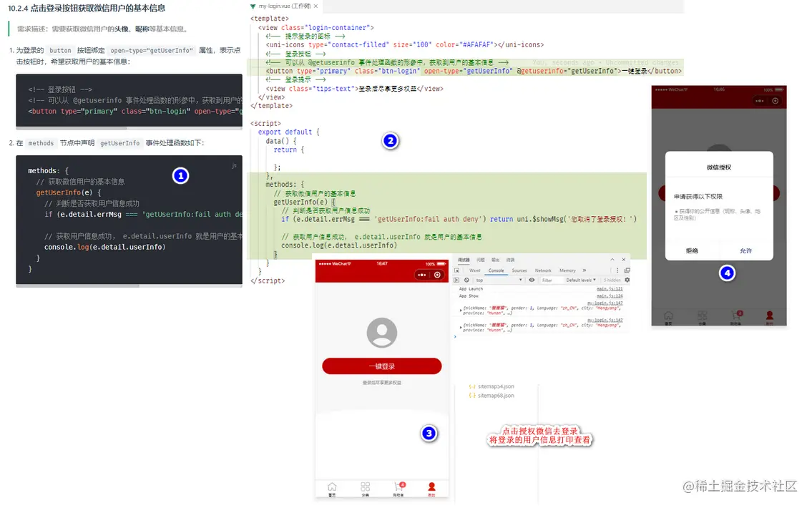Activate the element inspector picker in devtools
812x508 pixels.
(456, 270)
